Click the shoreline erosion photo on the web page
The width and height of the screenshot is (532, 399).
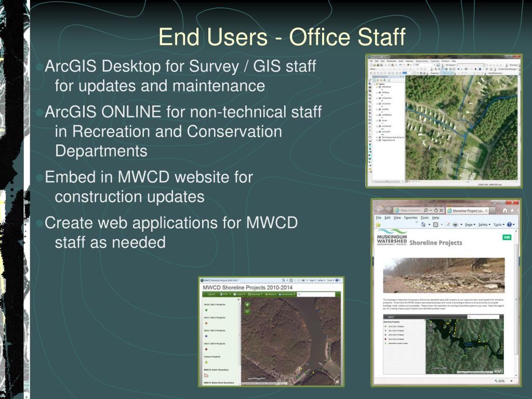click(x=444, y=275)
